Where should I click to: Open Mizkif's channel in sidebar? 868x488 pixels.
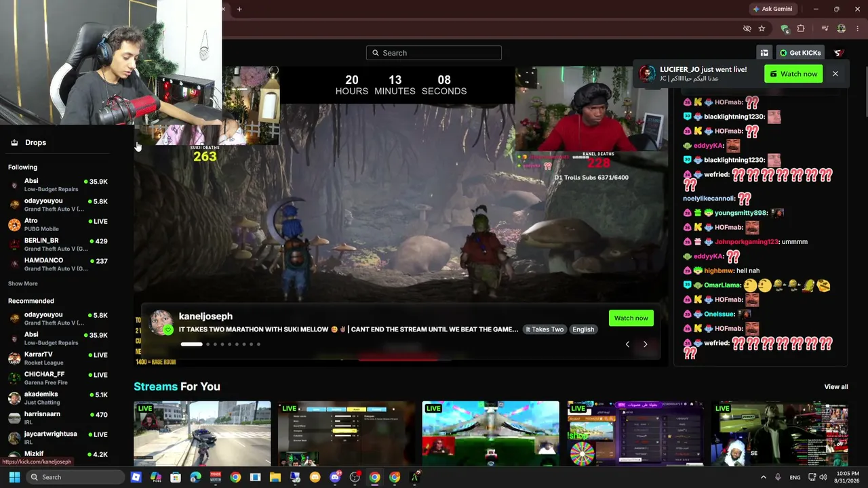[58, 456]
